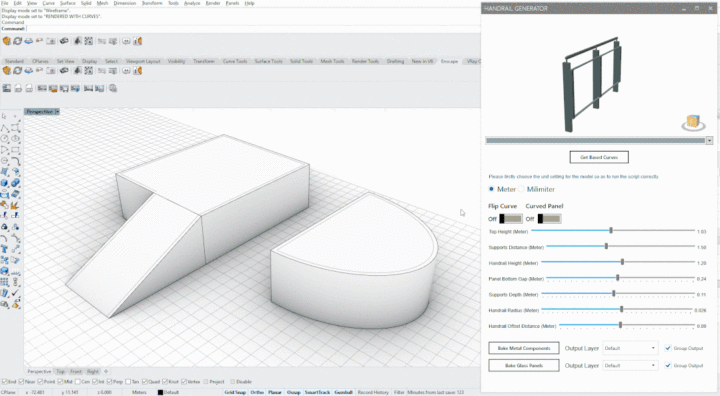The height and width of the screenshot is (396, 720).
Task: Click the Get Based Curves button
Action: (x=599, y=157)
